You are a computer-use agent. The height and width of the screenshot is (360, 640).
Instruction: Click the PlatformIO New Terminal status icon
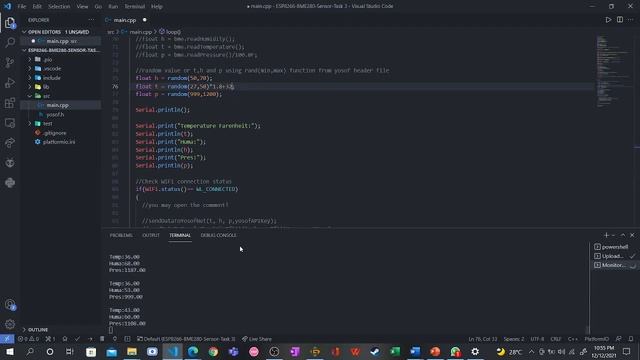(x=127, y=339)
